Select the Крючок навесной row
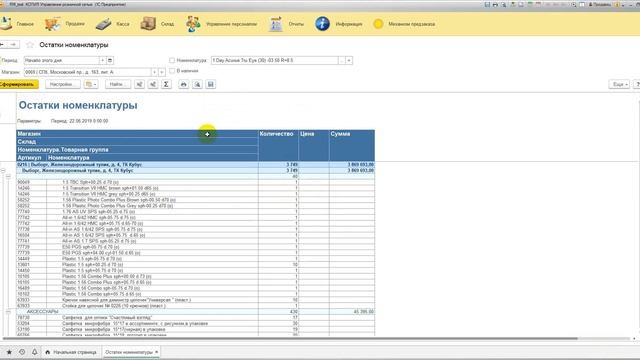This screenshot has width=640, height=360. pyautogui.click(x=196, y=300)
